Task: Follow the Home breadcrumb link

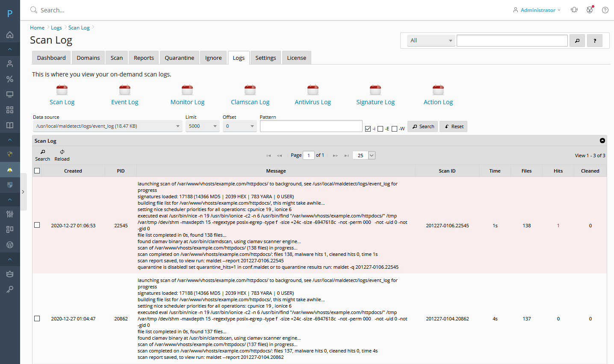Action: coord(37,28)
